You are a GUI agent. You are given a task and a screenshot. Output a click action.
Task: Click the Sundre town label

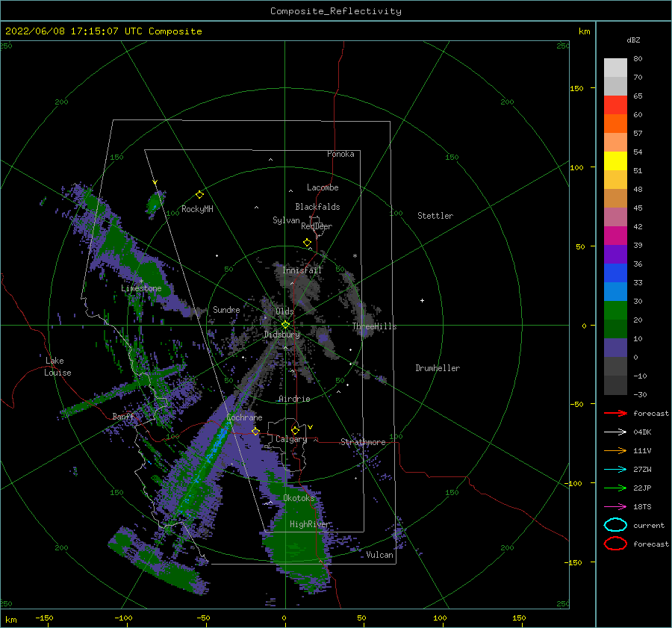pyautogui.click(x=226, y=309)
